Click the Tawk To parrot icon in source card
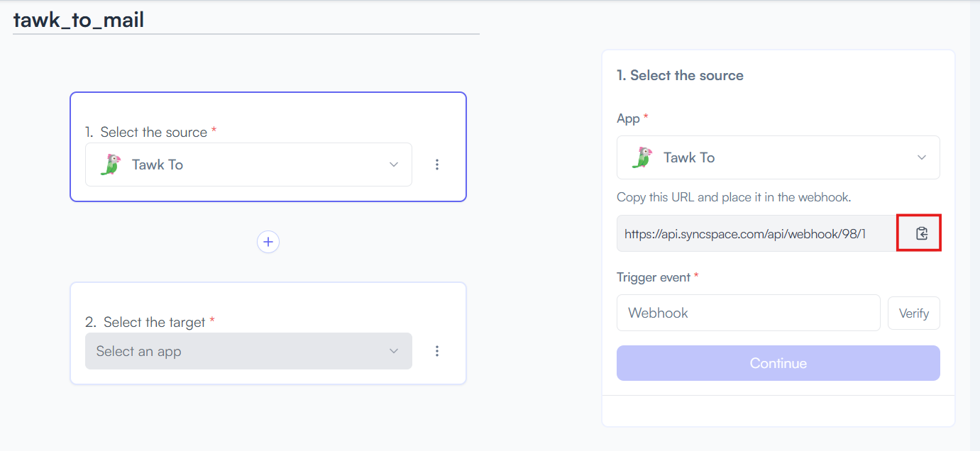This screenshot has height=451, width=980. tap(110, 165)
